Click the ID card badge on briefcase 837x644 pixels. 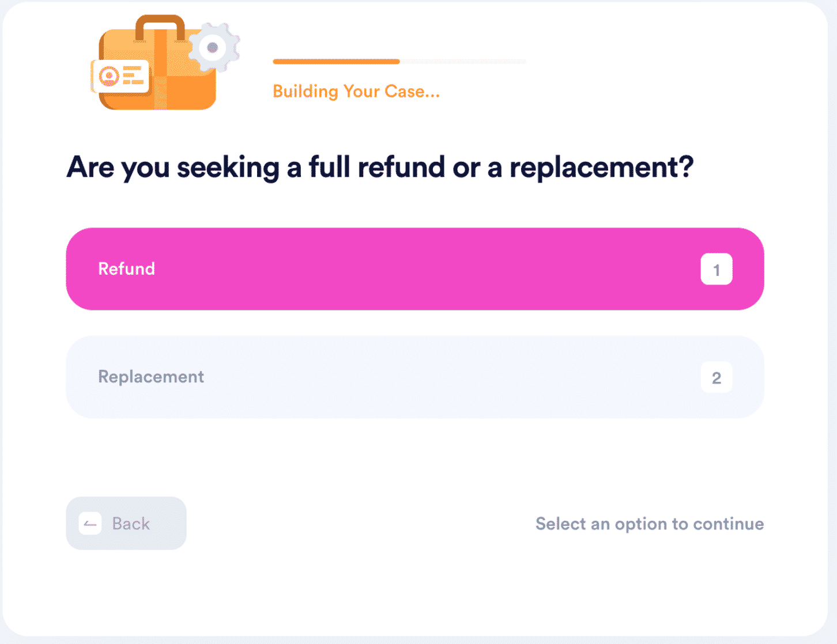pos(120,76)
